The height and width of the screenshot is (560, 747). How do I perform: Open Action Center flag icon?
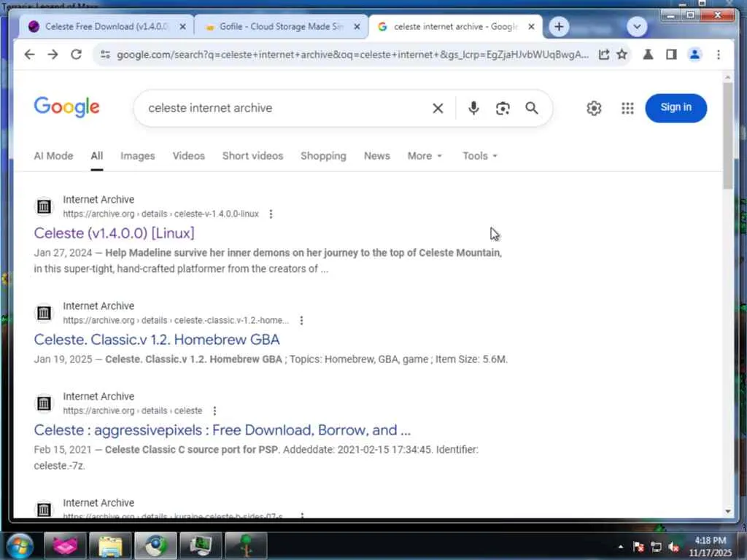638,547
